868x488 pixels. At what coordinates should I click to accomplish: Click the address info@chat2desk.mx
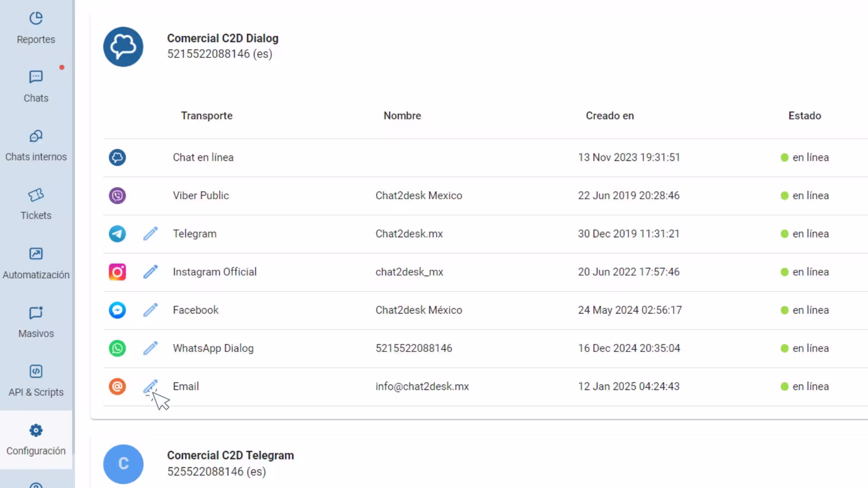click(422, 386)
